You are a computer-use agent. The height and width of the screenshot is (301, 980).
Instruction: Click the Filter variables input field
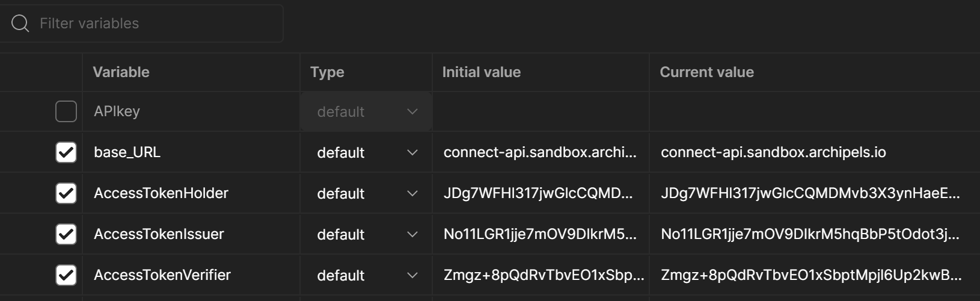click(x=156, y=23)
